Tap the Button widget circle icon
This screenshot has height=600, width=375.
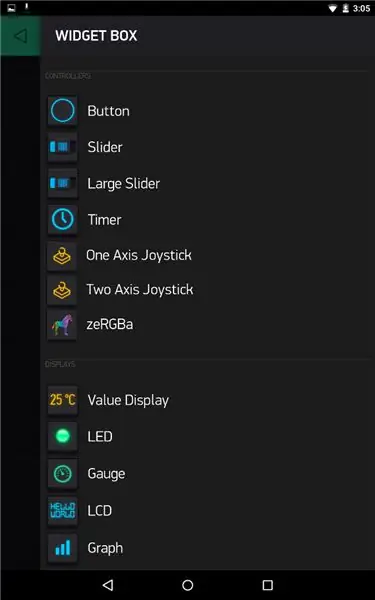coord(62,111)
